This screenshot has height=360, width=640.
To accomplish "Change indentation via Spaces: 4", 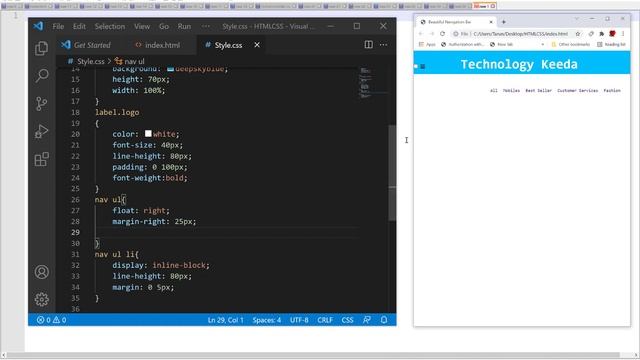I will pyautogui.click(x=267, y=320).
